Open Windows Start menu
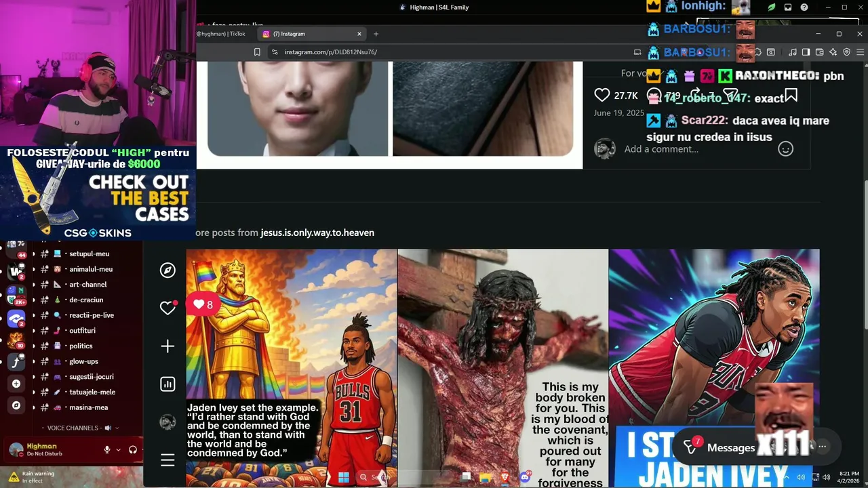 pos(344,477)
